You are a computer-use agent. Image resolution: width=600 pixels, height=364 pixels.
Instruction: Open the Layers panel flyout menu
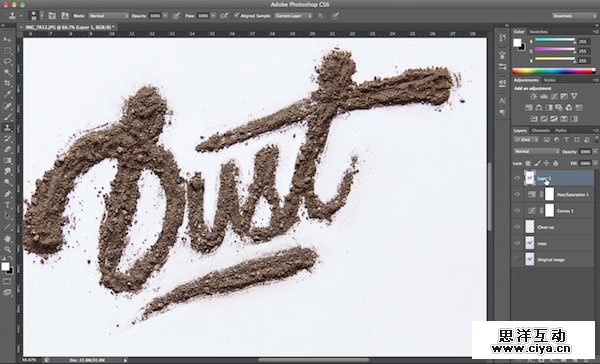tap(595, 131)
